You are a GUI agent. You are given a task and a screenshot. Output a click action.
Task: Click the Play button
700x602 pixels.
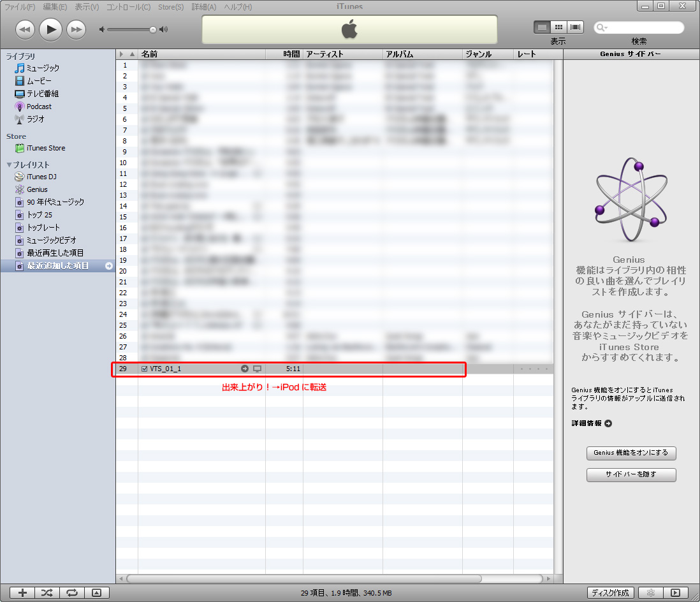(50, 29)
